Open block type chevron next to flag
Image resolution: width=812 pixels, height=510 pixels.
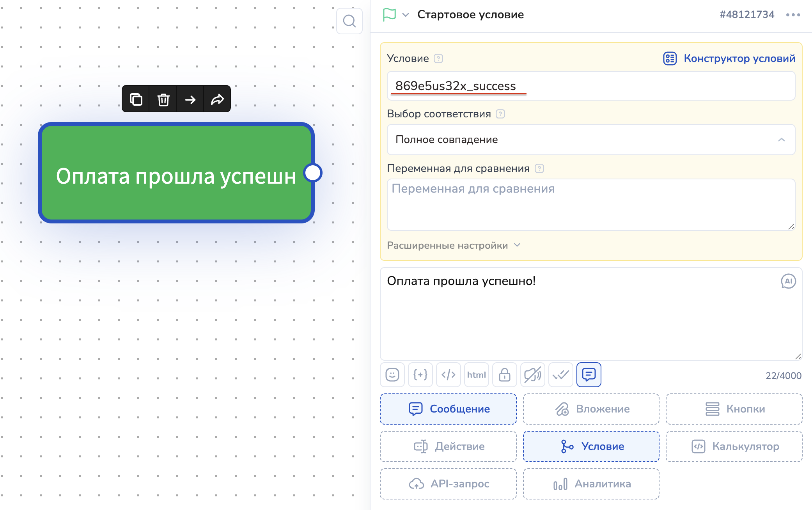[x=406, y=15]
